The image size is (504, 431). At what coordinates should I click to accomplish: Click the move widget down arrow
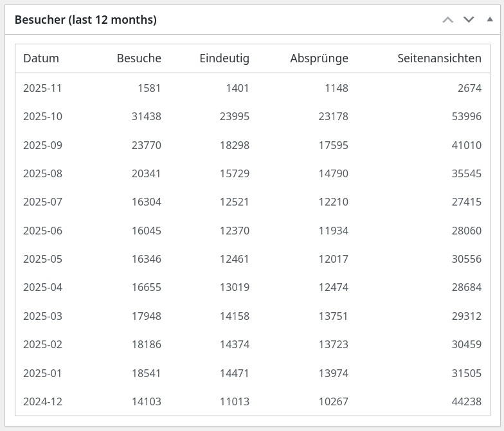coord(469,20)
